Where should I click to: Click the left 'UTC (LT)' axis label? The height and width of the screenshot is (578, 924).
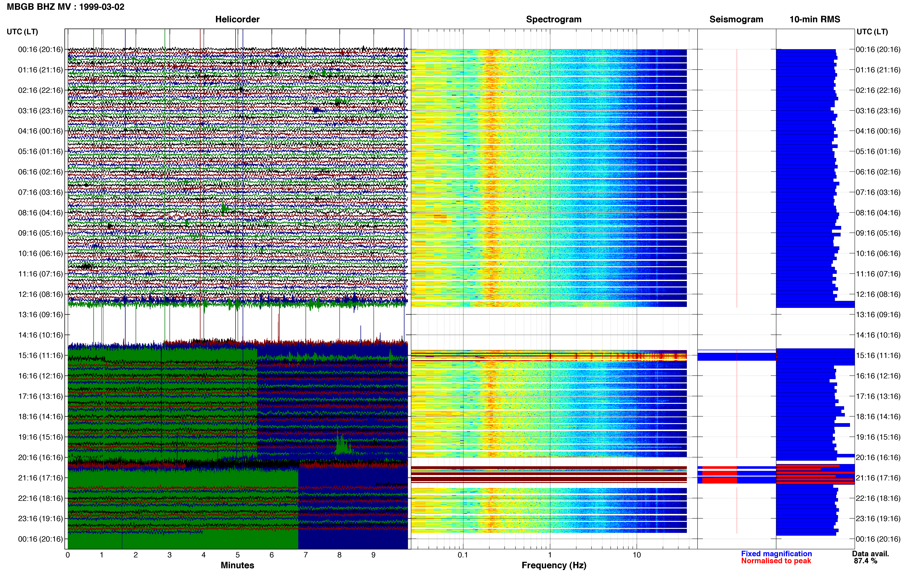pyautogui.click(x=22, y=32)
